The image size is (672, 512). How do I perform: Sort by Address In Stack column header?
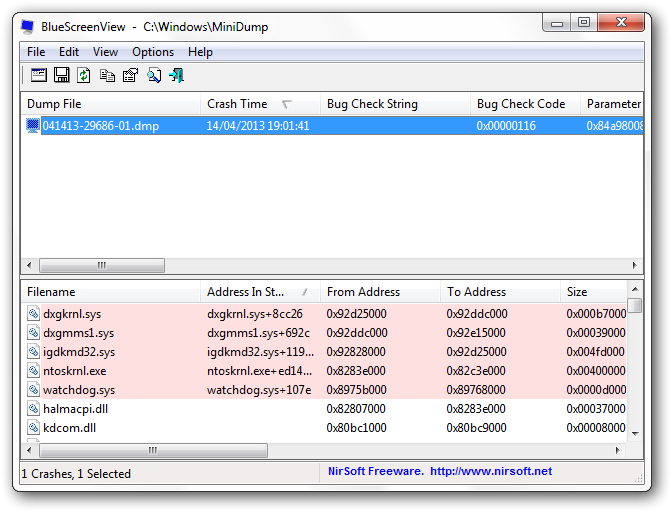click(x=260, y=292)
